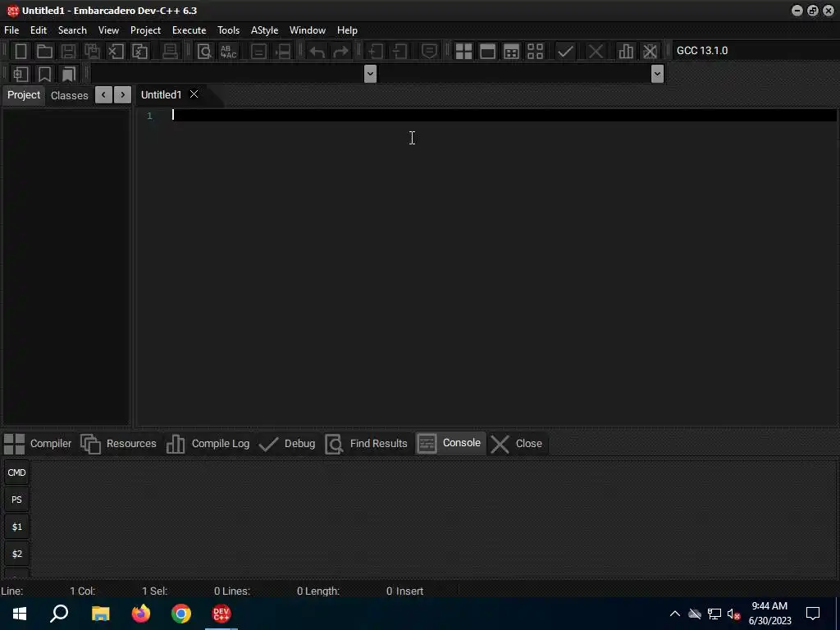Click the Close All files icon
Viewport: 840px width, 630px height.
pos(139,52)
